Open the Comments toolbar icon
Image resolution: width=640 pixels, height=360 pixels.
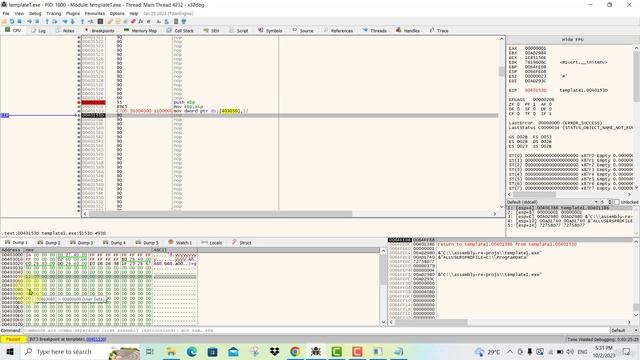118,21
